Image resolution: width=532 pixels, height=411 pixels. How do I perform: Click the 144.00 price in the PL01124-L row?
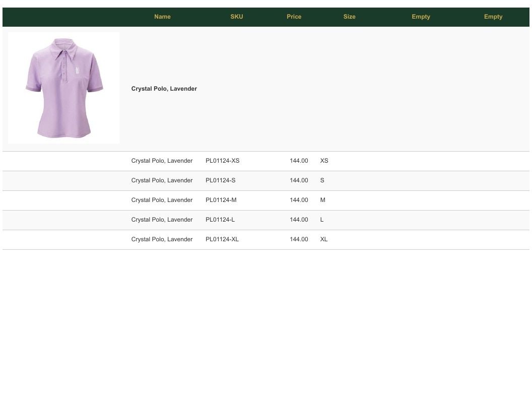[299, 220]
